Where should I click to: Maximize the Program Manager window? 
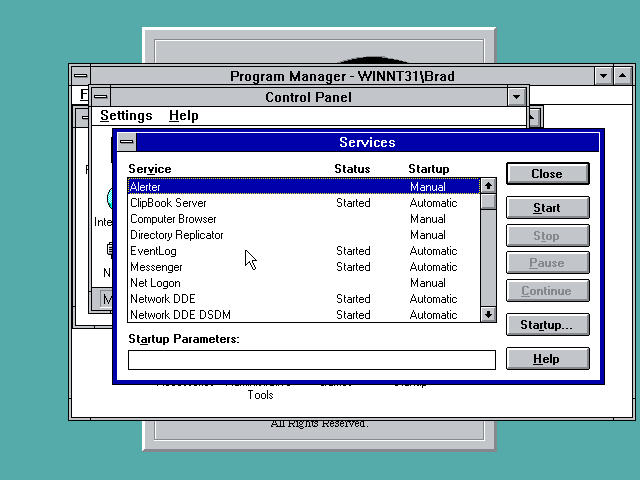[x=622, y=76]
